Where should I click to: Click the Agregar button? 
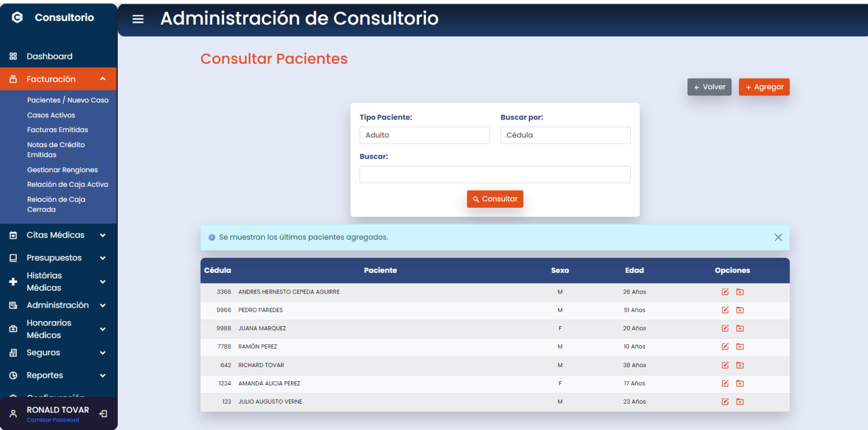(764, 87)
